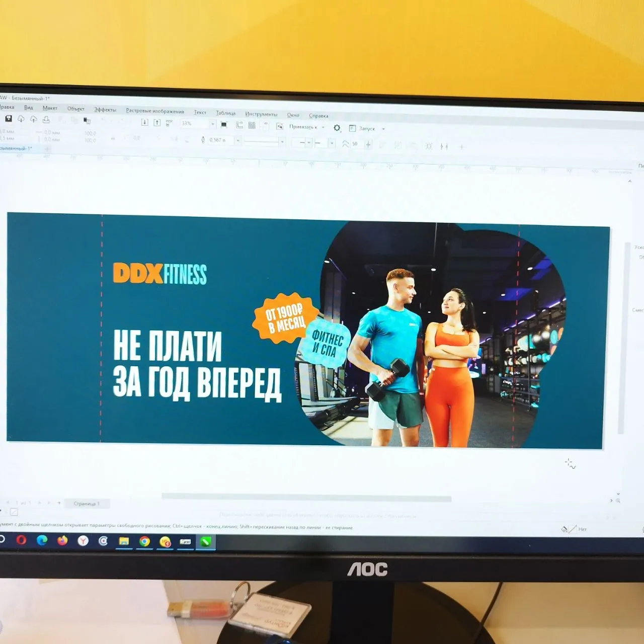The height and width of the screenshot is (644, 644).
Task: Click the horizontal scrollbar below canvas
Action: click(x=306, y=498)
